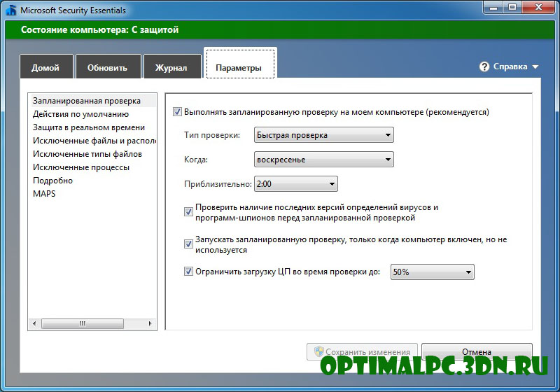Click the Сохранить изменения button
The image size is (560, 392).
click(x=362, y=351)
